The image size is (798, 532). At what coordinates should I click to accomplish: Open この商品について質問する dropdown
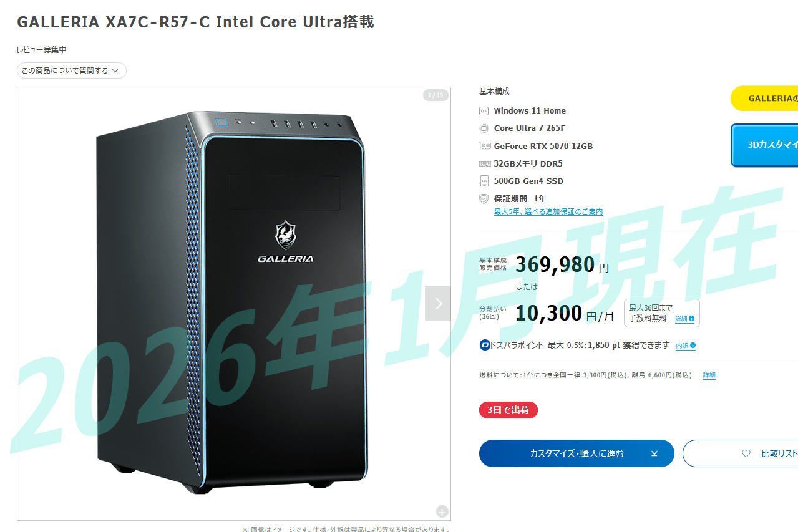pos(72,70)
